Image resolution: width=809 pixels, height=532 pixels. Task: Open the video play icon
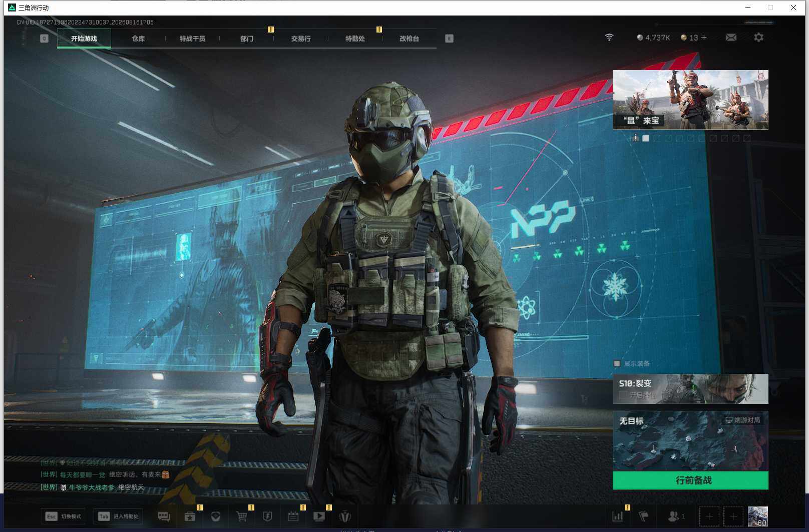tap(319, 516)
